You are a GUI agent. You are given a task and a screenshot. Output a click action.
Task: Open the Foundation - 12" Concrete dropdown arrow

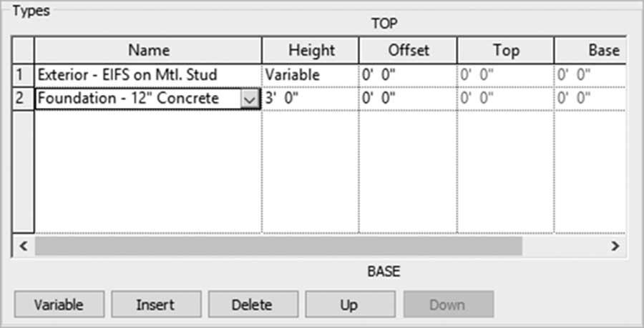(250, 99)
